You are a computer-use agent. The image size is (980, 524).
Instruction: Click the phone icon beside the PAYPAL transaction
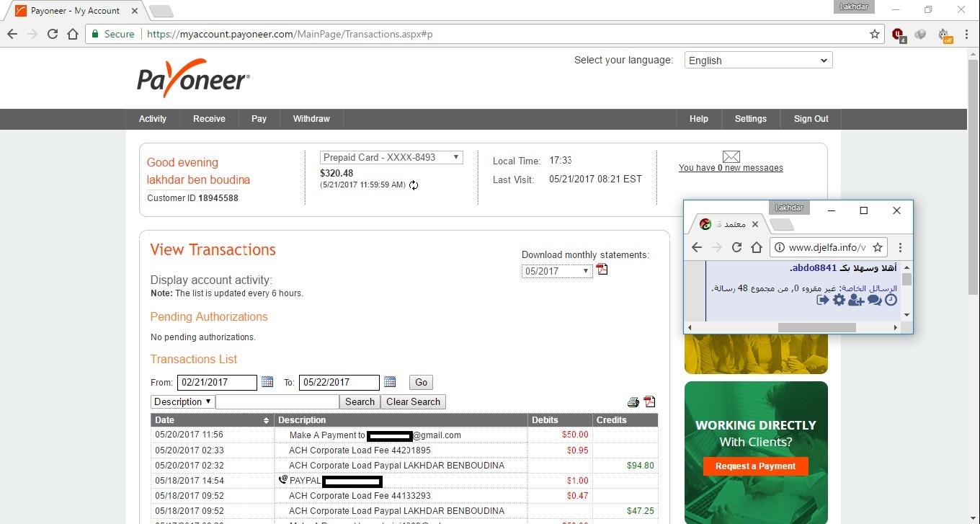[282, 479]
